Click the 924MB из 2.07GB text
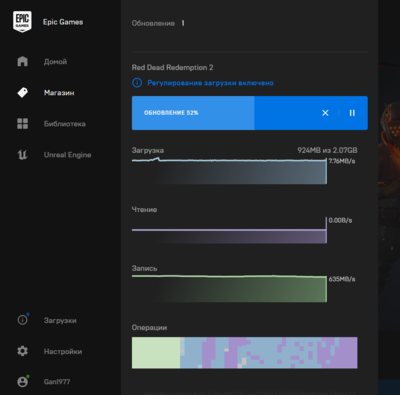 click(327, 150)
